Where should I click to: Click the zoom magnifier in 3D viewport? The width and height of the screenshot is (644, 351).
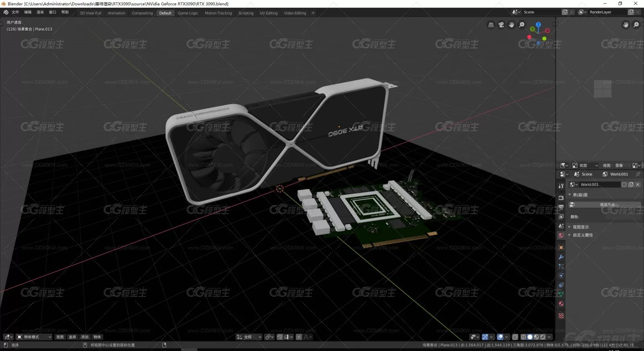click(x=522, y=25)
